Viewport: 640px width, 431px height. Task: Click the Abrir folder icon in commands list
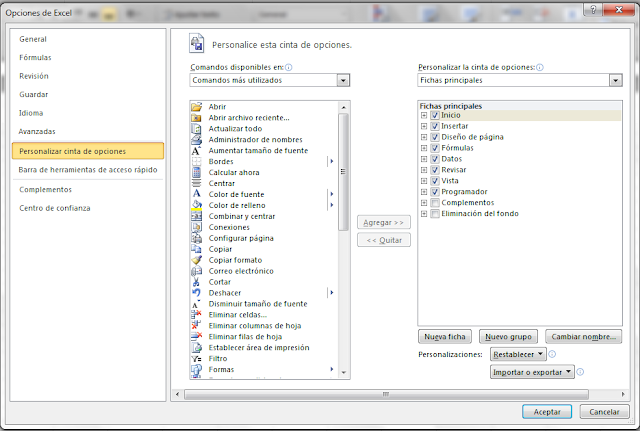point(197,107)
